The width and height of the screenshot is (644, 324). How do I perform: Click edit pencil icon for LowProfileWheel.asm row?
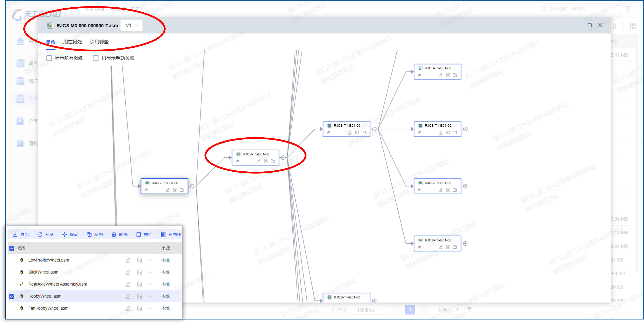pos(128,260)
